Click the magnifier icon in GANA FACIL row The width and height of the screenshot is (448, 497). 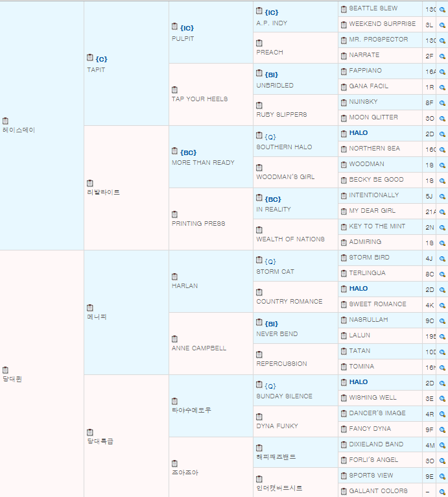coord(442,87)
